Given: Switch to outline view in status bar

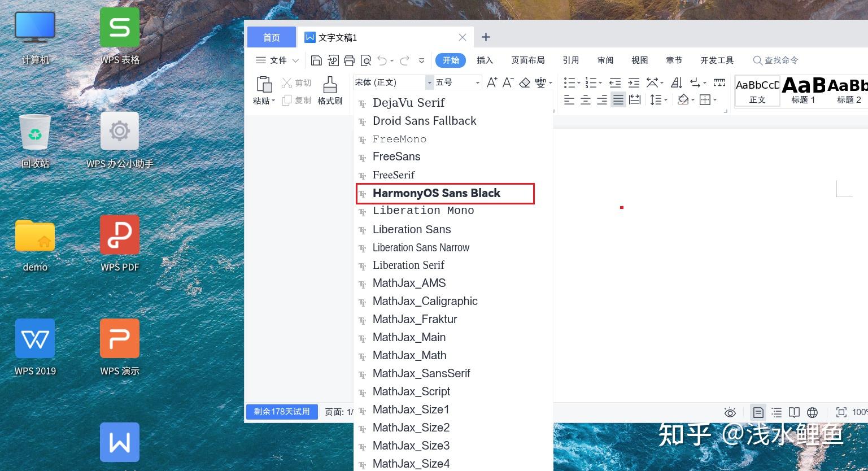Looking at the screenshot, I should (777, 412).
